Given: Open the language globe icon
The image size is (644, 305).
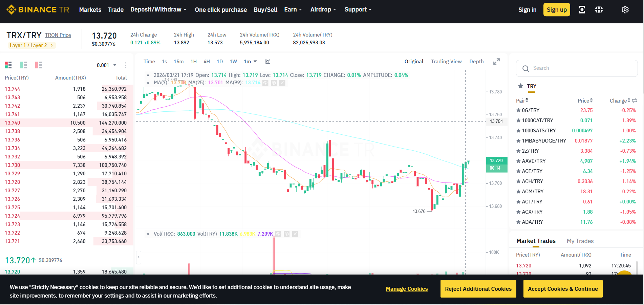Looking at the screenshot, I should (599, 10).
